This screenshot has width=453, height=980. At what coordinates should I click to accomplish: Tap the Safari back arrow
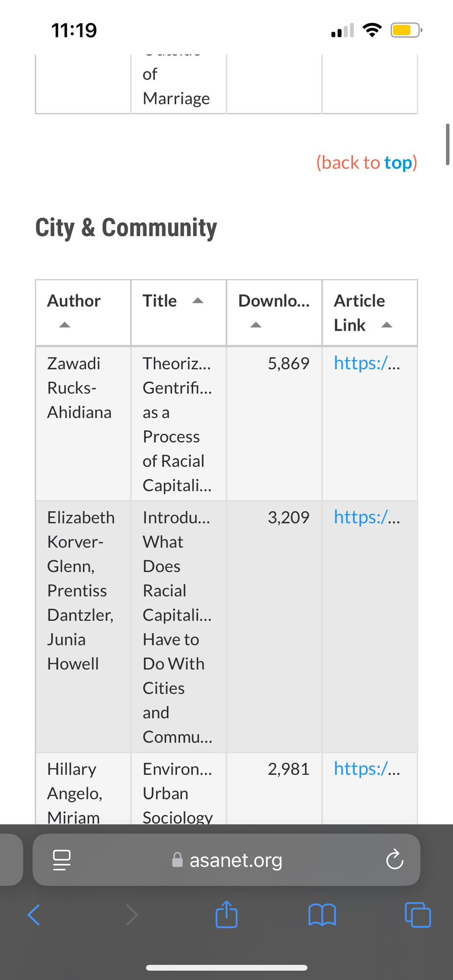(x=34, y=915)
